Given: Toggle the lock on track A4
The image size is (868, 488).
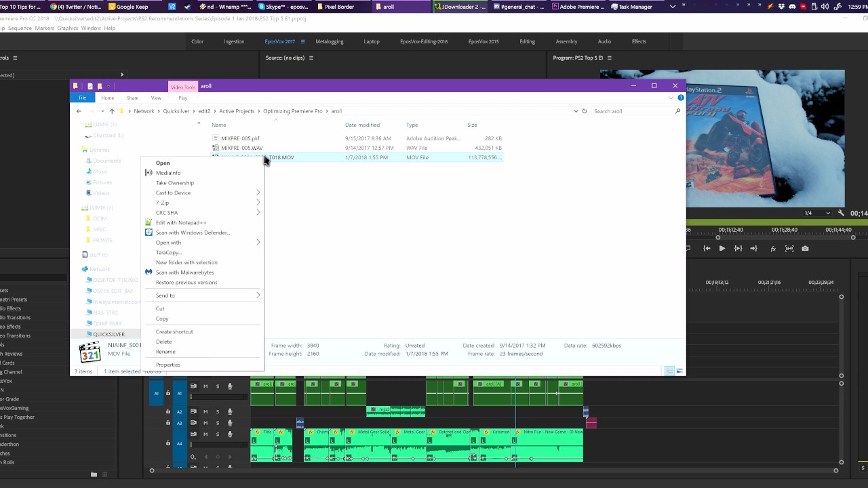Looking at the screenshot, I should point(168,443).
